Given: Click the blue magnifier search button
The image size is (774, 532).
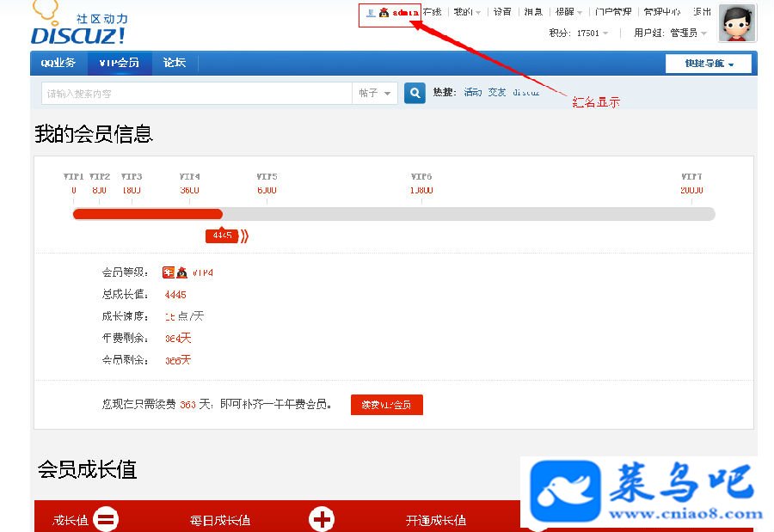Looking at the screenshot, I should click(x=415, y=93).
